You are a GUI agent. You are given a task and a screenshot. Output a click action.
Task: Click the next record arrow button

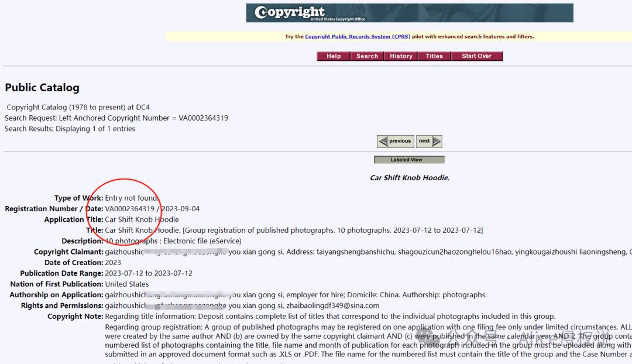tap(429, 141)
